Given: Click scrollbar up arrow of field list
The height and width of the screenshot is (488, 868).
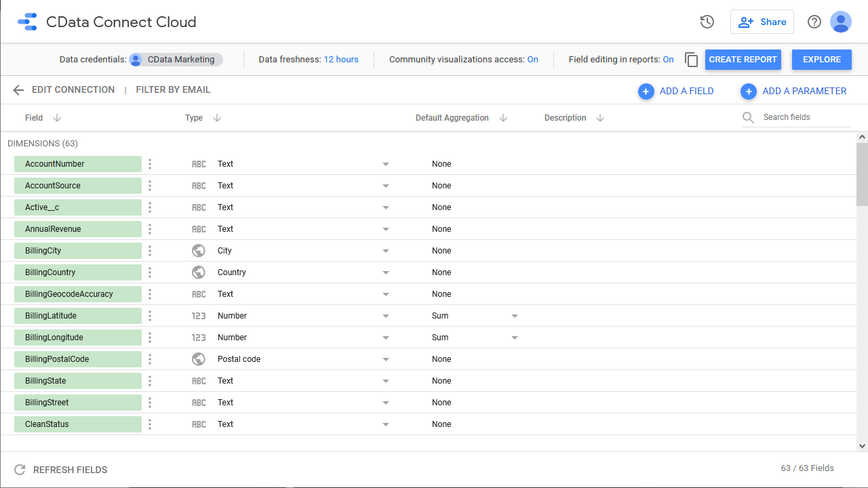Looking at the screenshot, I should (862, 137).
